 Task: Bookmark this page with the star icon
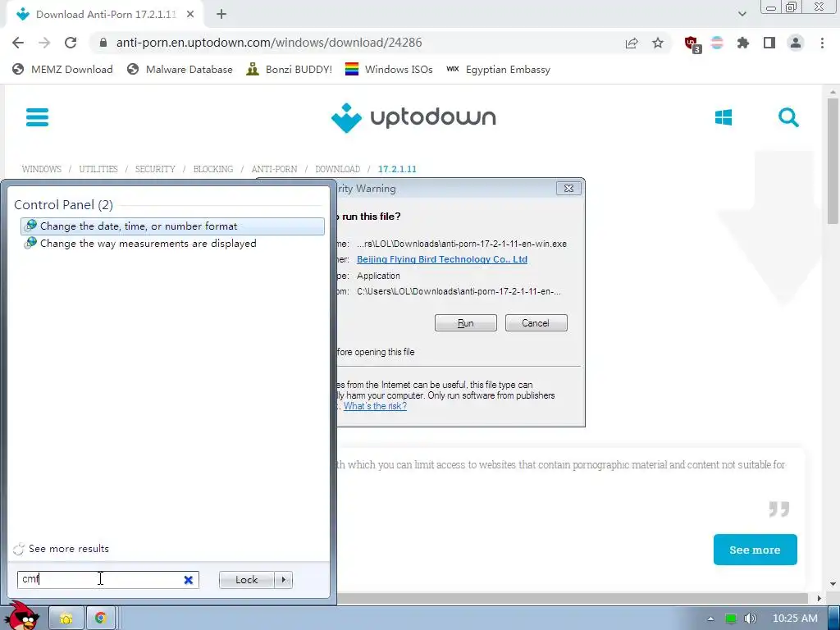(658, 43)
